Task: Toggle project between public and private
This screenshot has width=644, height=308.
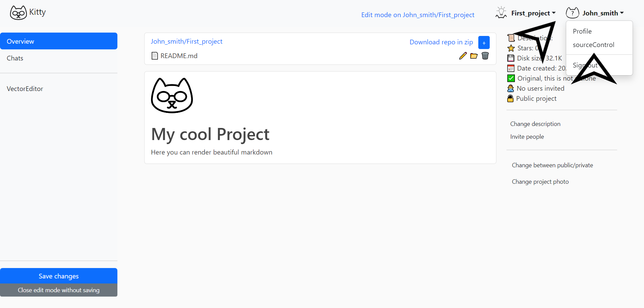Action: coord(552,165)
